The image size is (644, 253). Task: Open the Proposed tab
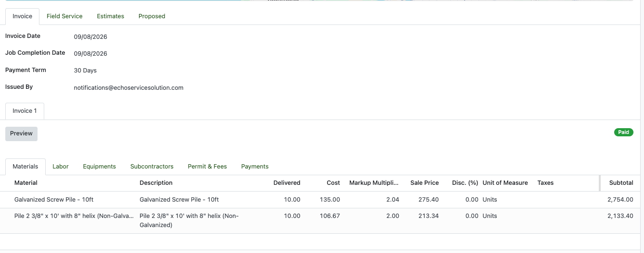[152, 16]
